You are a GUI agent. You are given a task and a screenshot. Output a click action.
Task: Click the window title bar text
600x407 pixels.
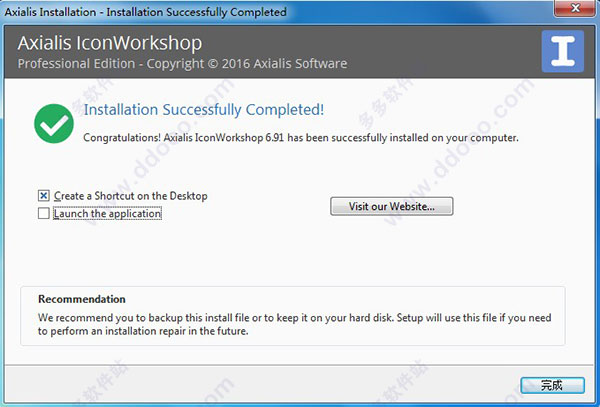click(145, 12)
